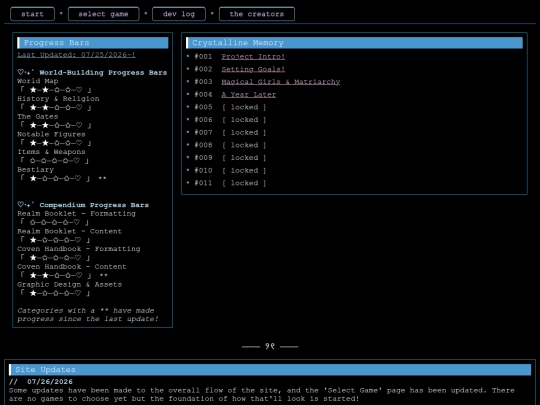Click the Bestiary star progress bar
The image size is (540, 405).
pos(56,178)
